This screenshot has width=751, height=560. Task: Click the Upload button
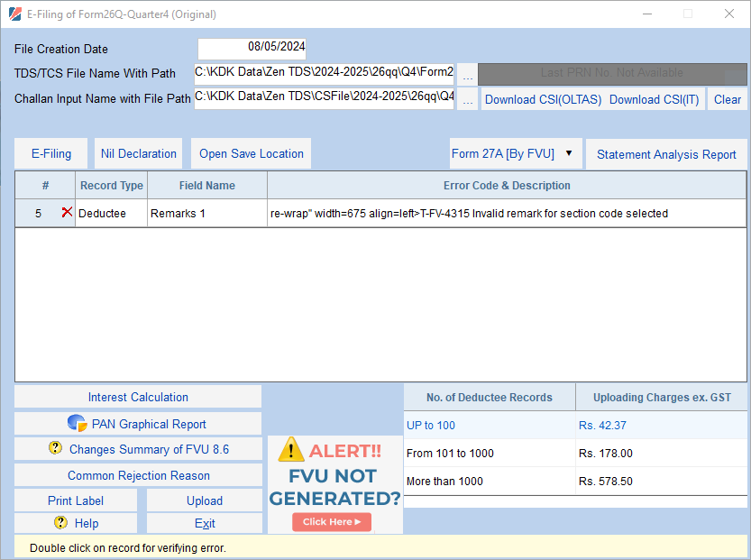[205, 500]
